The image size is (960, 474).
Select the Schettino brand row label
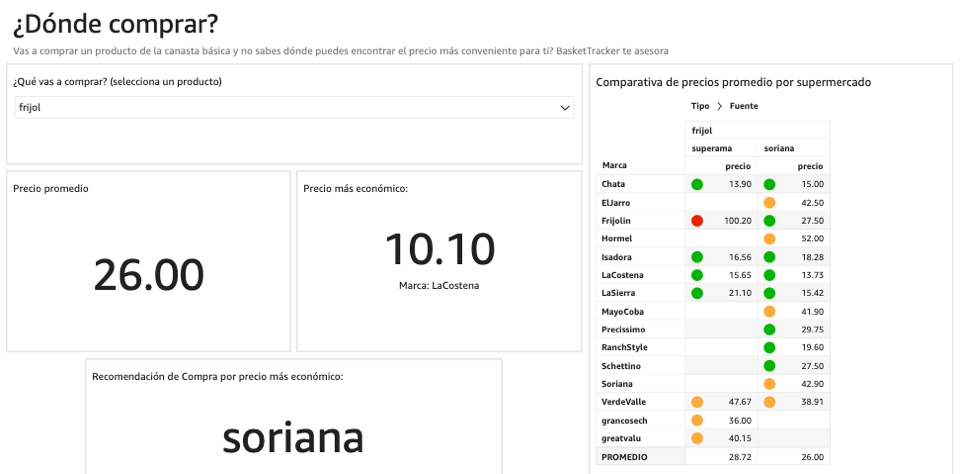tap(622, 366)
